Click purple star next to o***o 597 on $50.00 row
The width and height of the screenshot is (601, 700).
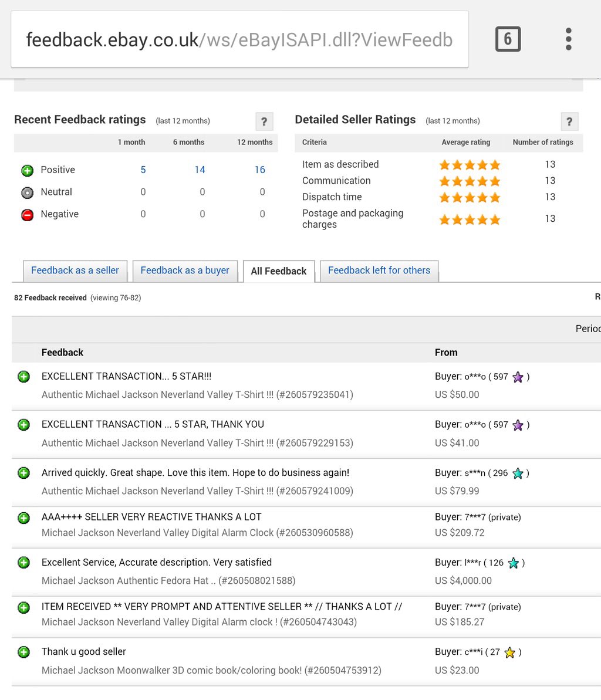coord(518,377)
